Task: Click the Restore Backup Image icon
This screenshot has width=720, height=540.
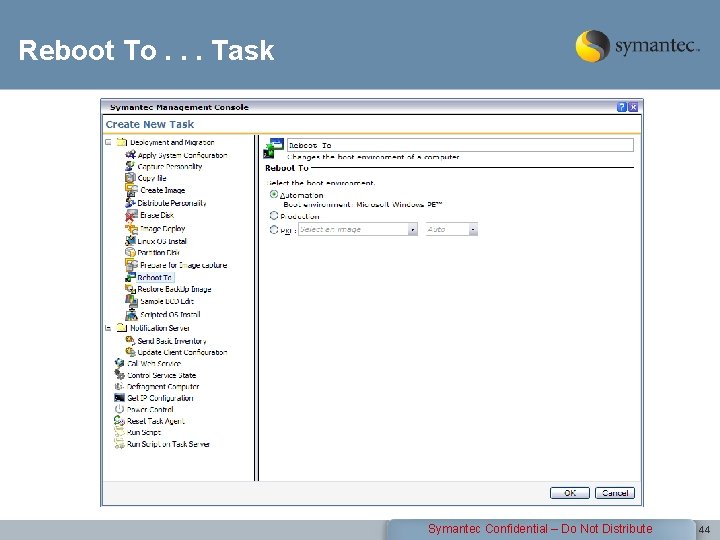Action: (130, 289)
